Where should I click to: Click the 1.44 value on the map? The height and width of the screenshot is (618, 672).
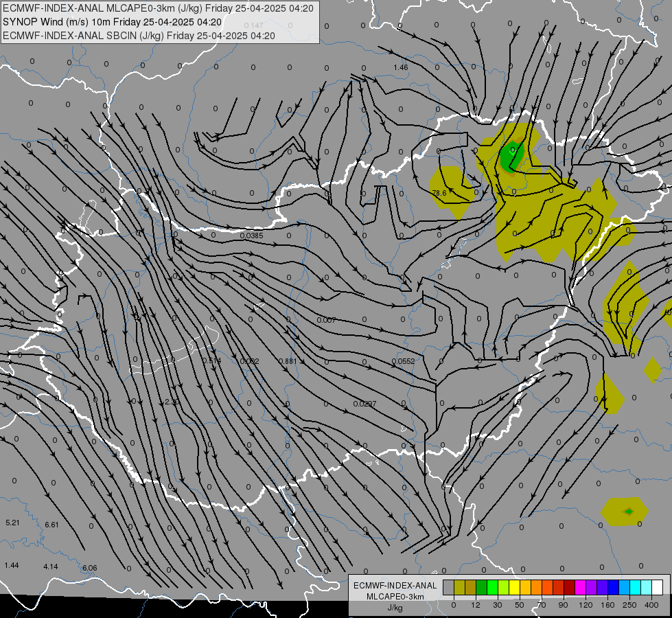12,566
